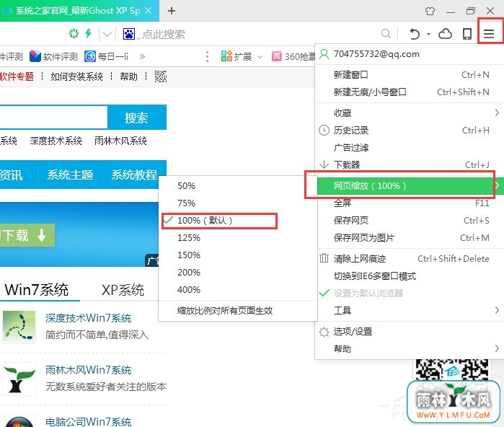Select 100% (默认) zoom level

coord(238,221)
